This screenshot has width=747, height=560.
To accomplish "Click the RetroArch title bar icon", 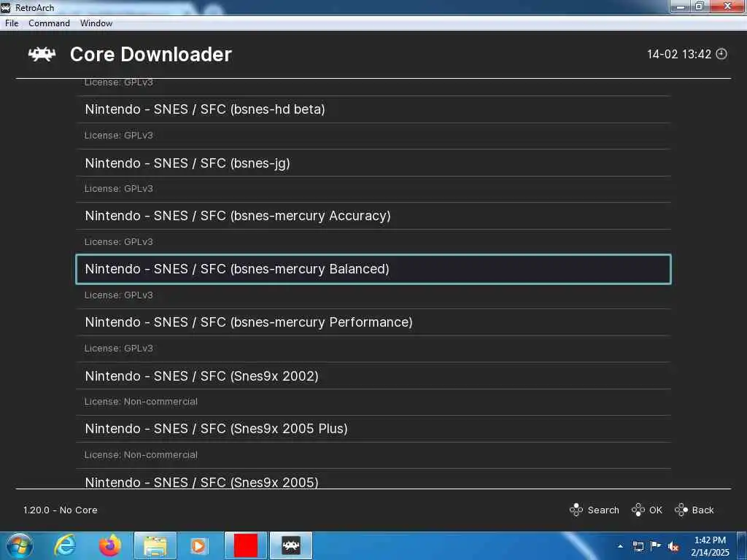I will pyautogui.click(x=6, y=7).
